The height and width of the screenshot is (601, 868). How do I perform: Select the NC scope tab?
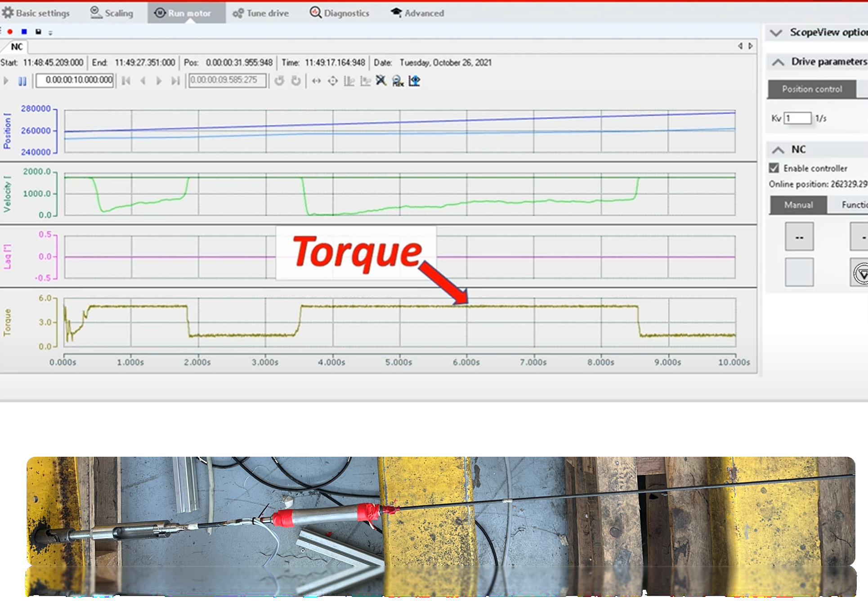click(x=17, y=47)
